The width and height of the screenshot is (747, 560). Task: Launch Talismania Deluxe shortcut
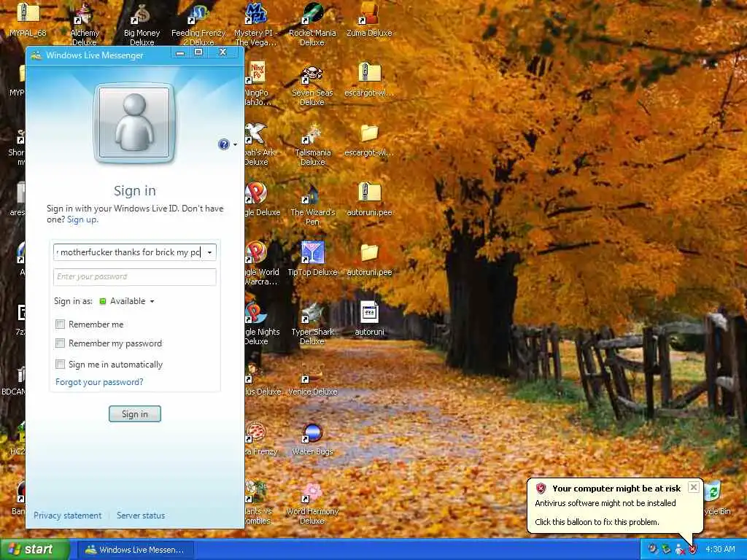coord(312,134)
